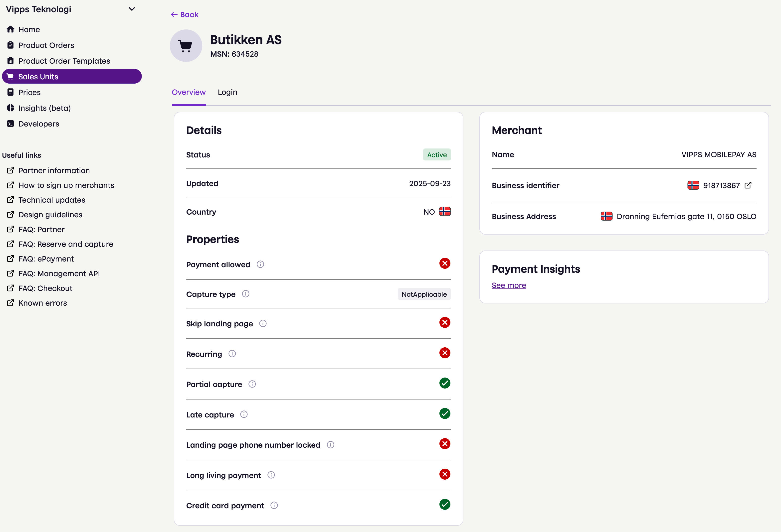Click the info icon beside Long living payment
Screen dimensions: 781x532
tap(271, 475)
